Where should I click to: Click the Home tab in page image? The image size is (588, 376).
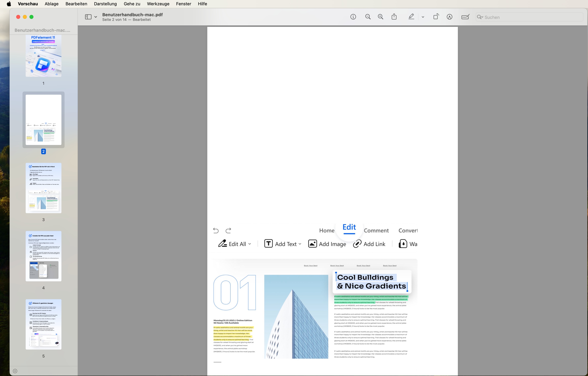point(327,231)
